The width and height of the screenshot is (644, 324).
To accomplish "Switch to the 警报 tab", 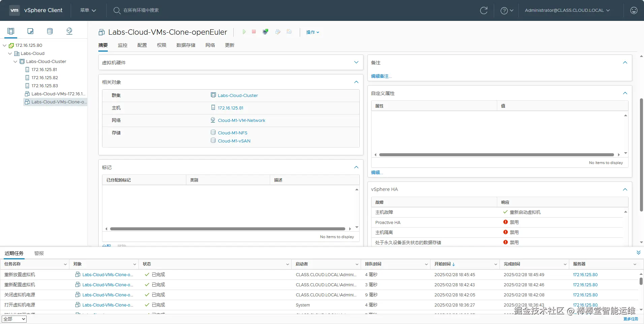I will coord(39,253).
